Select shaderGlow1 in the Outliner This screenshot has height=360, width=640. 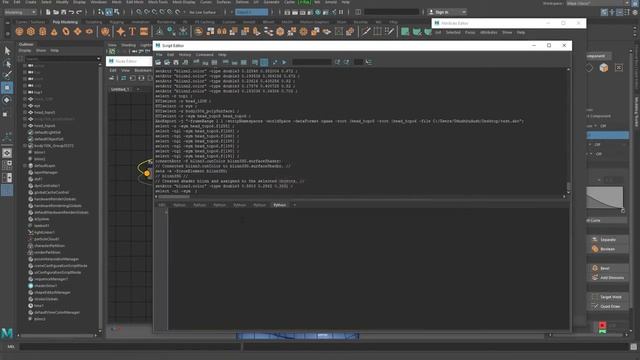point(46,286)
